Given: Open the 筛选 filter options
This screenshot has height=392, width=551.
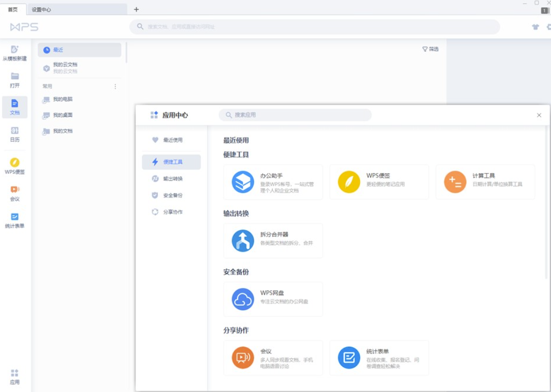Looking at the screenshot, I should click(430, 49).
